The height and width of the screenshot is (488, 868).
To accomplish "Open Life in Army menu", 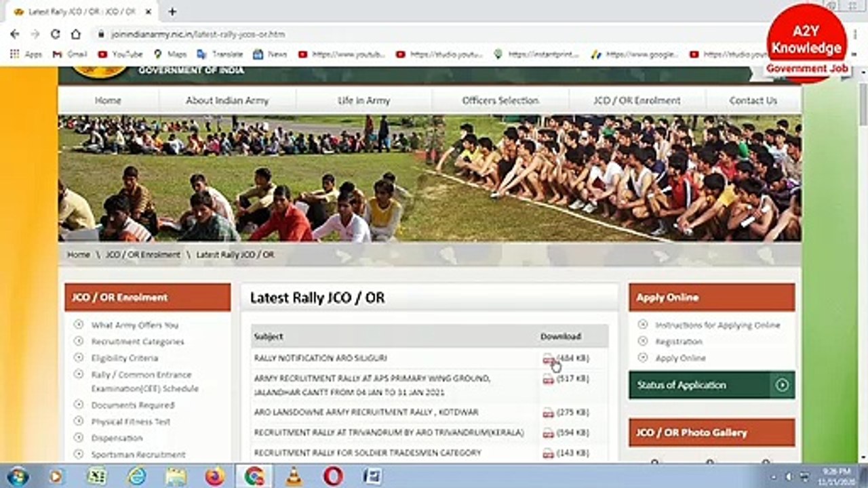I will tap(364, 100).
